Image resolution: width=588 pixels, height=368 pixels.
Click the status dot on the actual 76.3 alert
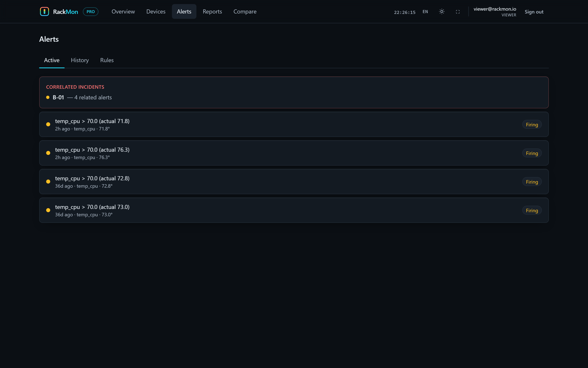tap(48, 153)
